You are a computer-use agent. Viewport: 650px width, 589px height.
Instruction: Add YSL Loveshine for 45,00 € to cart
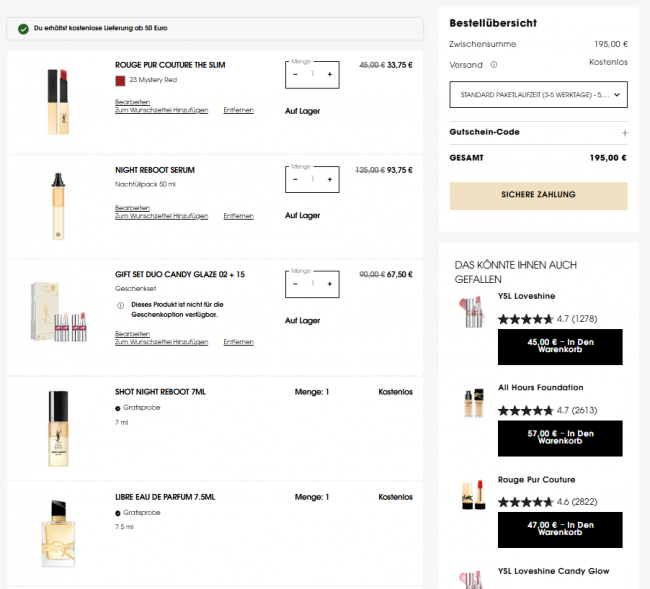click(x=560, y=347)
